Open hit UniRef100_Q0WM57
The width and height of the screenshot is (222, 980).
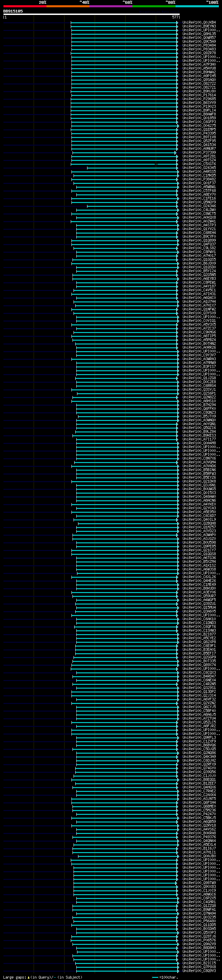click(199, 38)
